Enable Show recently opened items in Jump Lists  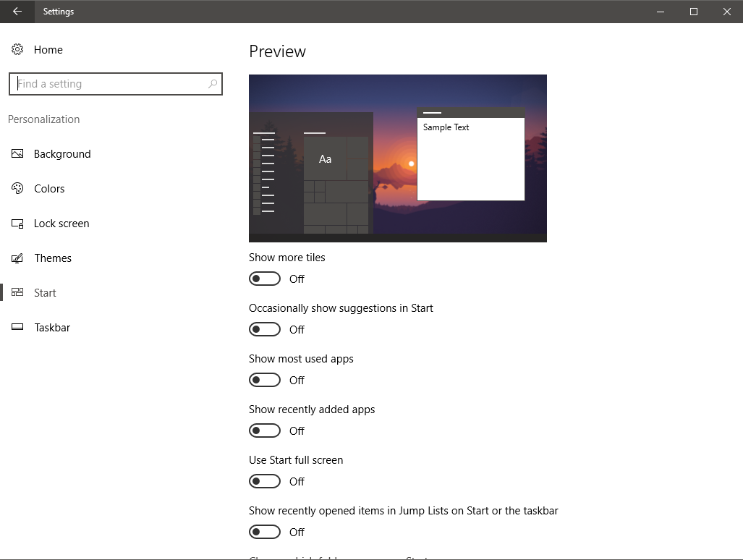[x=264, y=531]
